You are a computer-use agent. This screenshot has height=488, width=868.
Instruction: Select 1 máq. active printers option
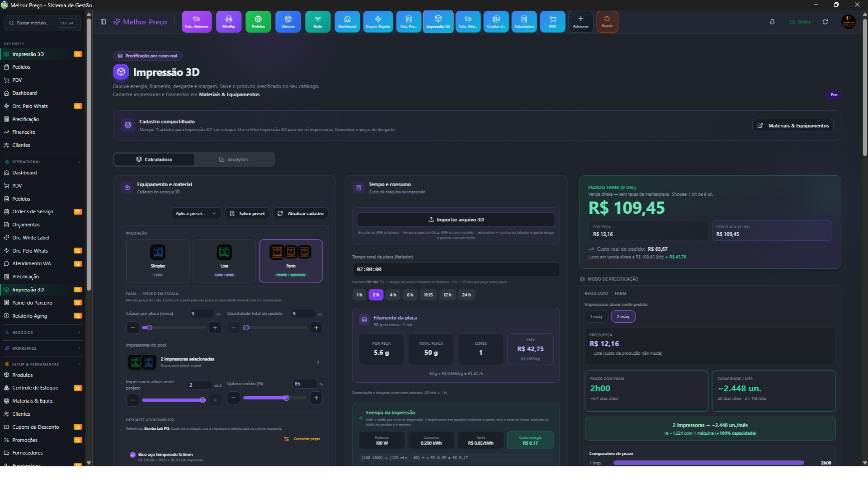pyautogui.click(x=596, y=317)
